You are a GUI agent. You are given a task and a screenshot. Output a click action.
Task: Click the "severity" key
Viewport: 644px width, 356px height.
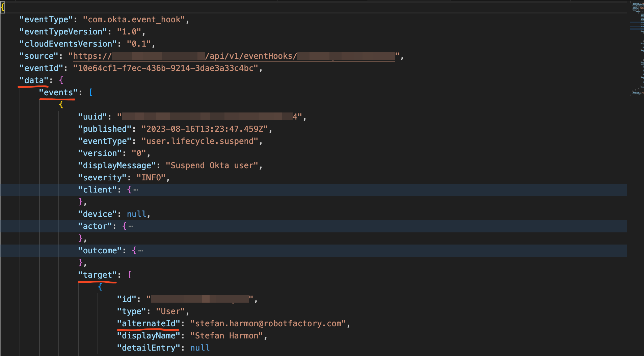tap(103, 178)
